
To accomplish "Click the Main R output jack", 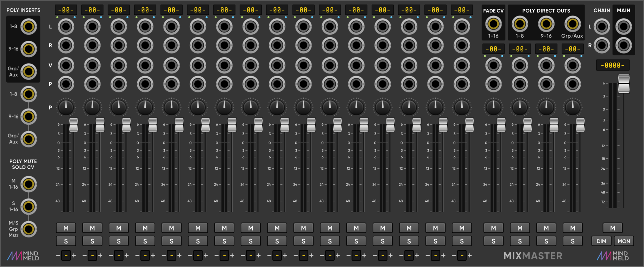I will (x=624, y=45).
